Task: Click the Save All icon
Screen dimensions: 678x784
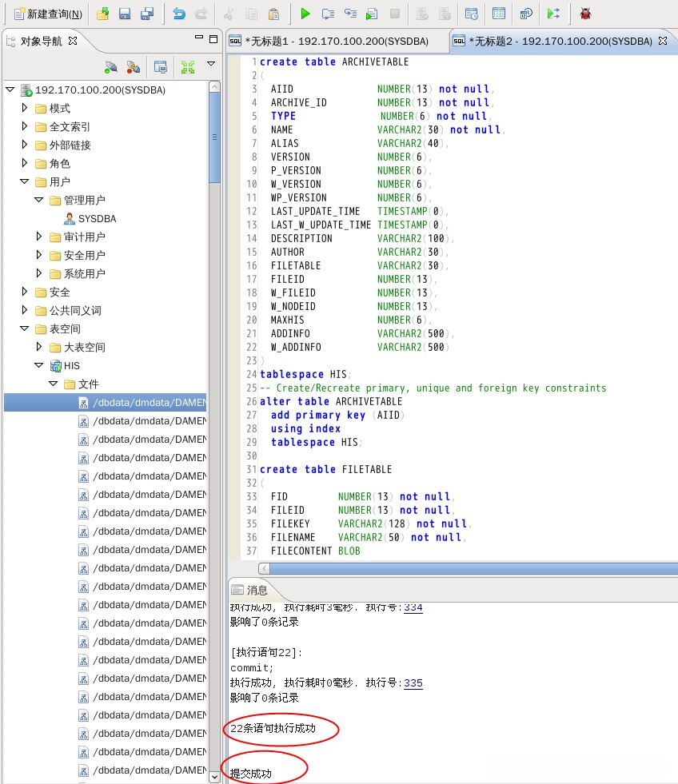Action: 147,14
